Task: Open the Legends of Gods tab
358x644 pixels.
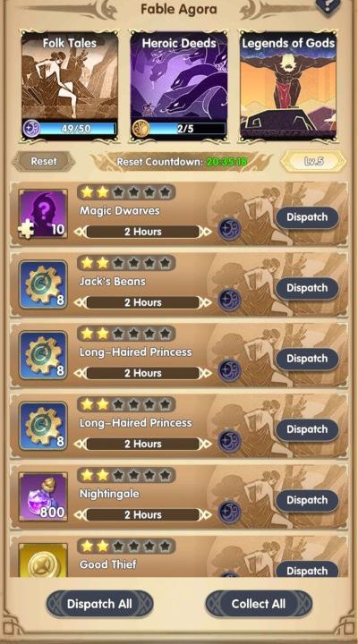Action: pos(288,86)
